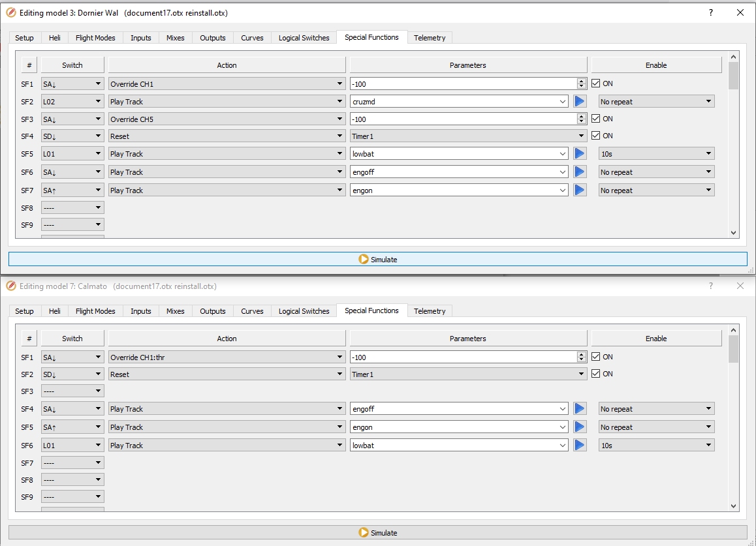Click the SF1 value spinner arrows in Calmato
Image resolution: width=756 pixels, height=546 pixels.
(582, 357)
